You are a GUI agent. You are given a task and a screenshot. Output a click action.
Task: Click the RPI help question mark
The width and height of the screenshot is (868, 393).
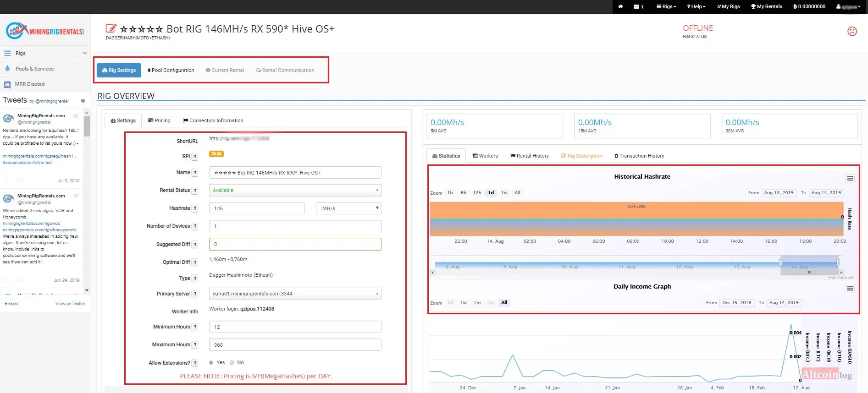coord(195,157)
